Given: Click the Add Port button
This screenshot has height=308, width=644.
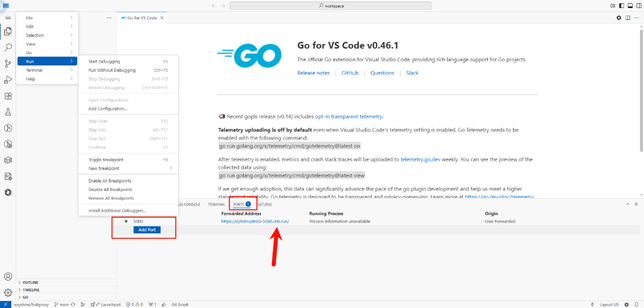Looking at the screenshot, I should click(147, 230).
